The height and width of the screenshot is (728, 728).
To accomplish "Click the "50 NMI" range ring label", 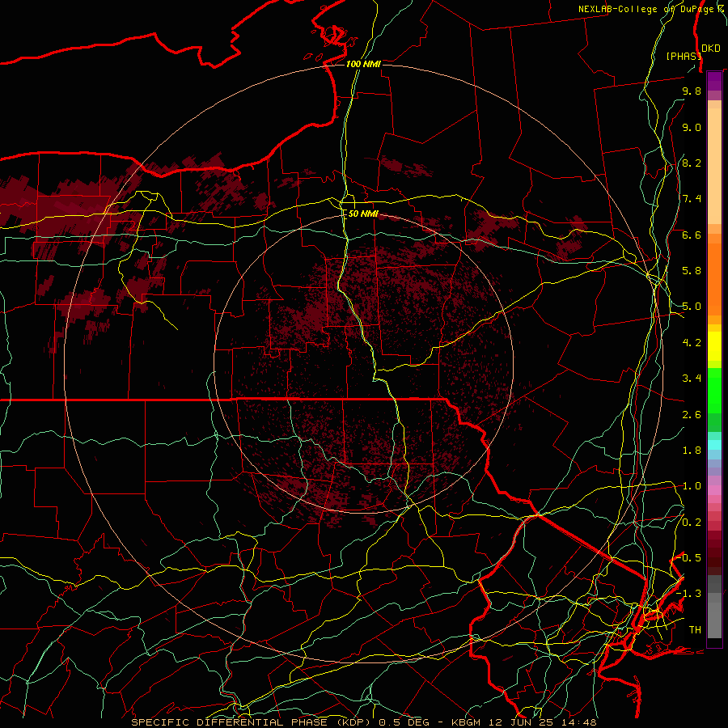I will coord(363,214).
